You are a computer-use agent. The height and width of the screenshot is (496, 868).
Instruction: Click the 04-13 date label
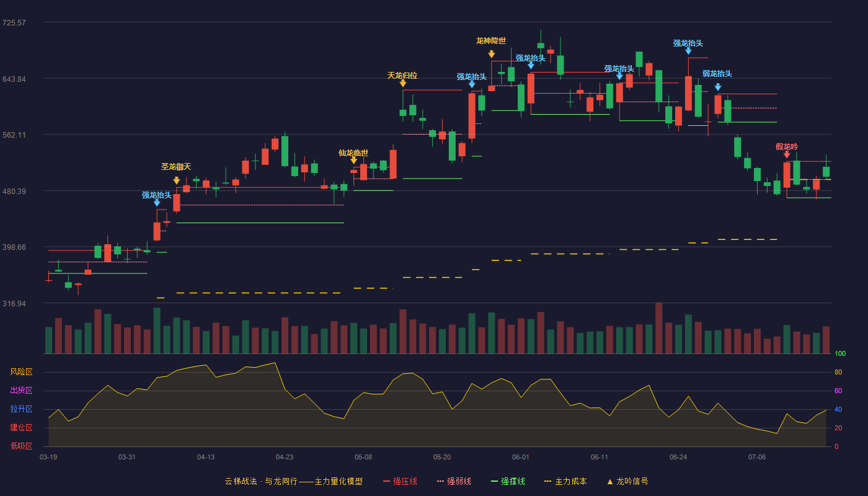coord(206,457)
